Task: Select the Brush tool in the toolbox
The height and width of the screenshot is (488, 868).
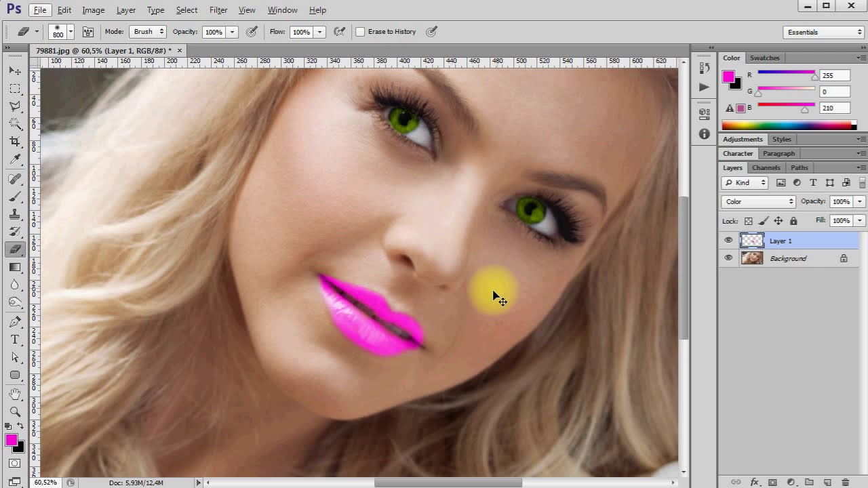Action: tap(15, 197)
